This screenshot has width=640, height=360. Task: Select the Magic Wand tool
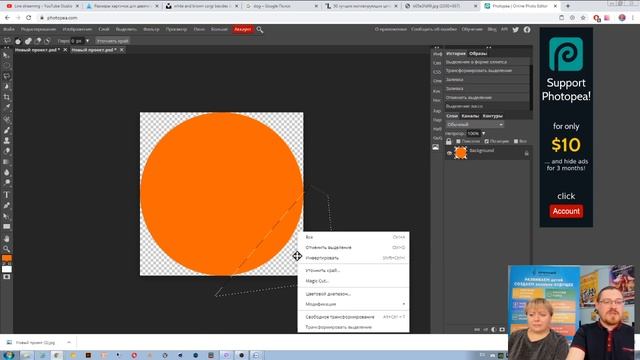tap(6, 87)
